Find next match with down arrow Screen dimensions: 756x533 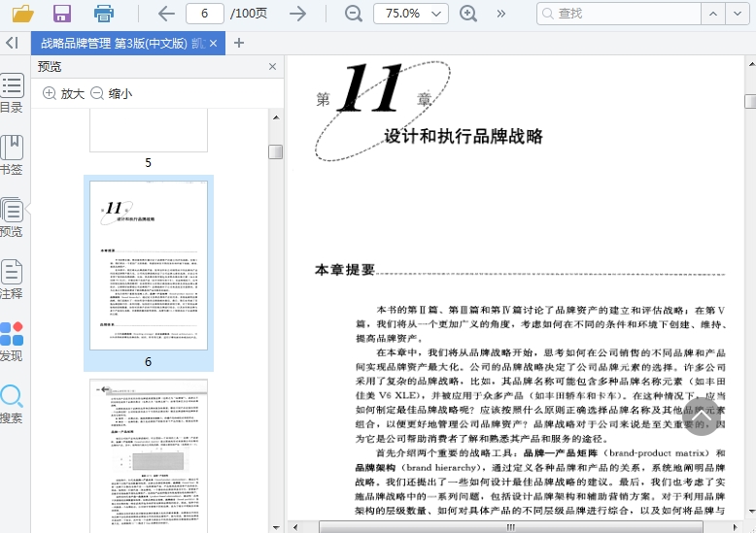[738, 14]
